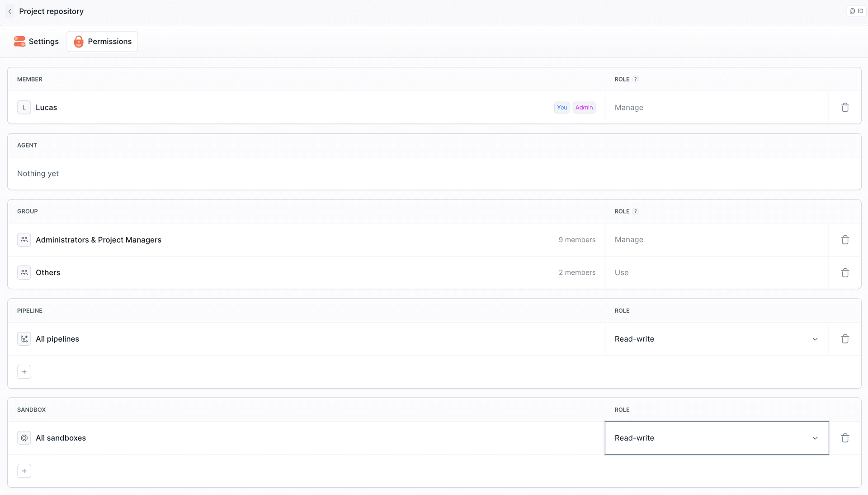The width and height of the screenshot is (868, 495).
Task: Click the 2 members count
Action: 577,273
